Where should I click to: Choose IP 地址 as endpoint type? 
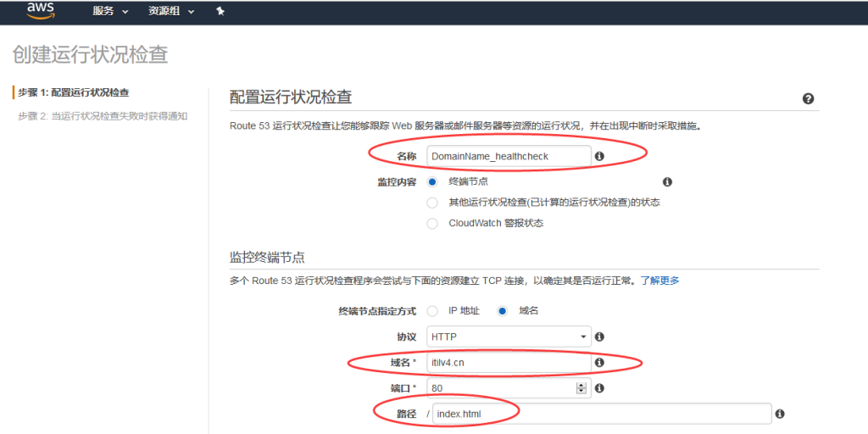[432, 311]
